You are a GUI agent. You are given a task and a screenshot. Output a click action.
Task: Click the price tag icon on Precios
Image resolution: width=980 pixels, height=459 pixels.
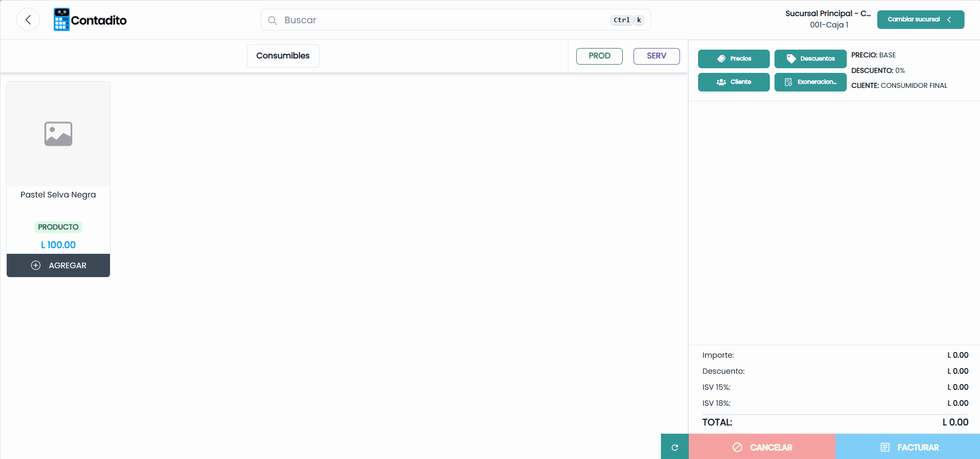coord(721,59)
